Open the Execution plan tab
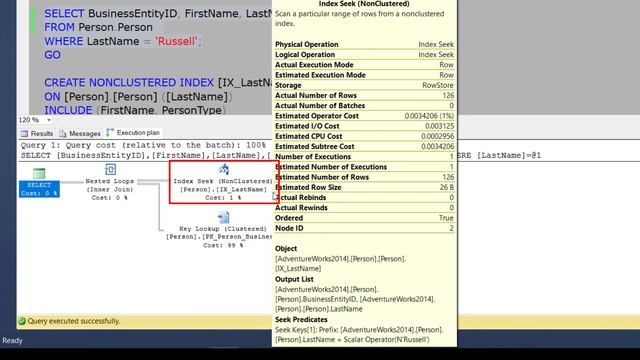This screenshot has height=360, width=640. click(x=133, y=133)
